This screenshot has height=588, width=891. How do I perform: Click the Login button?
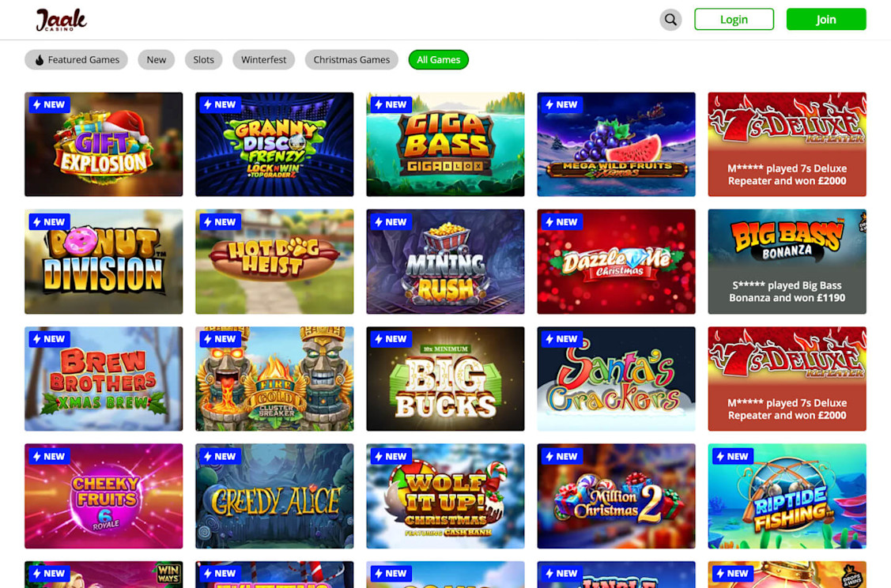point(734,19)
